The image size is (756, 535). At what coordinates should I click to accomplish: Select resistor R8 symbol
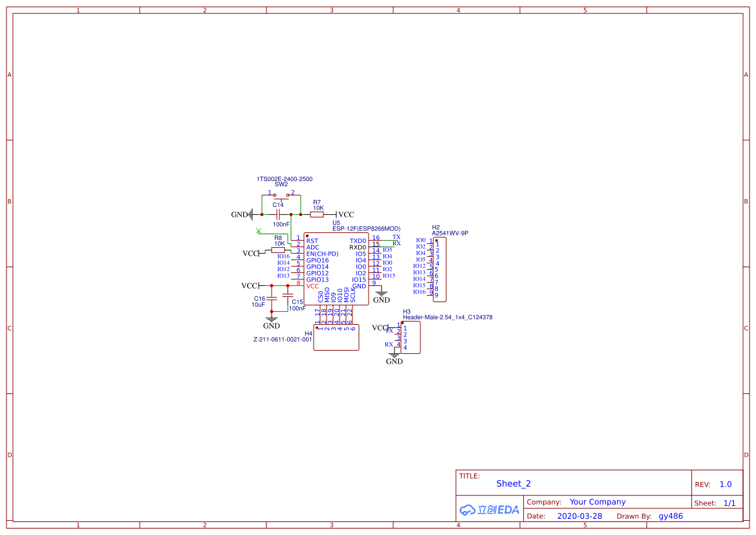point(278,250)
